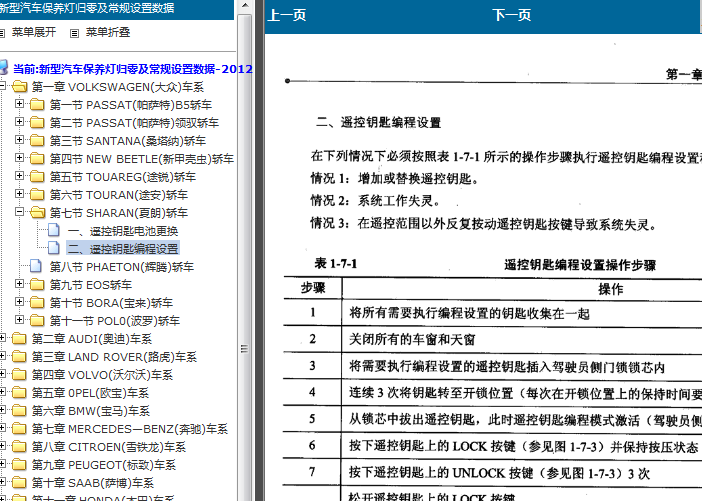
Task: Go to next page via 下一页
Action: coord(512,15)
